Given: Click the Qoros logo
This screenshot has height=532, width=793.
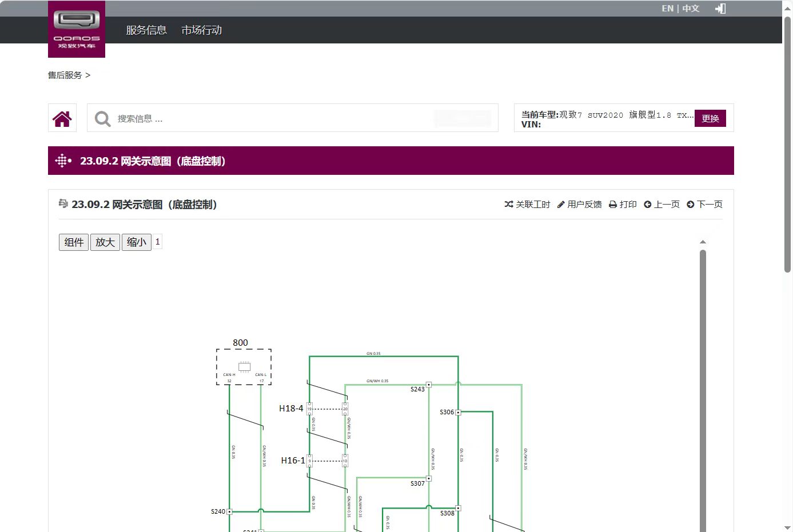Looking at the screenshot, I should (x=77, y=29).
